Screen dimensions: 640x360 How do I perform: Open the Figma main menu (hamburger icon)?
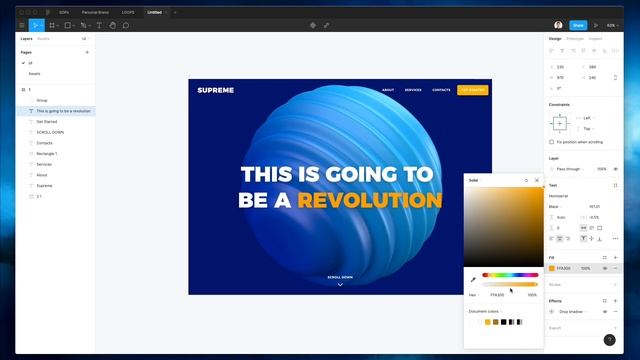click(x=22, y=25)
